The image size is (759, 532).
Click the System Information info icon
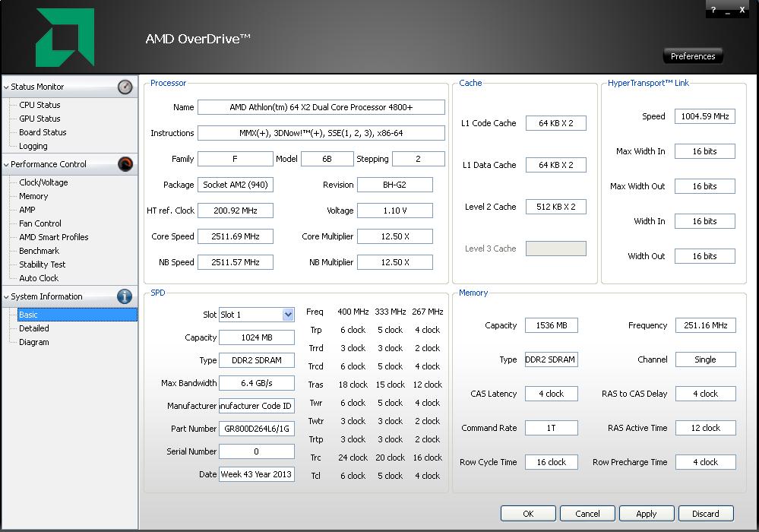(125, 296)
